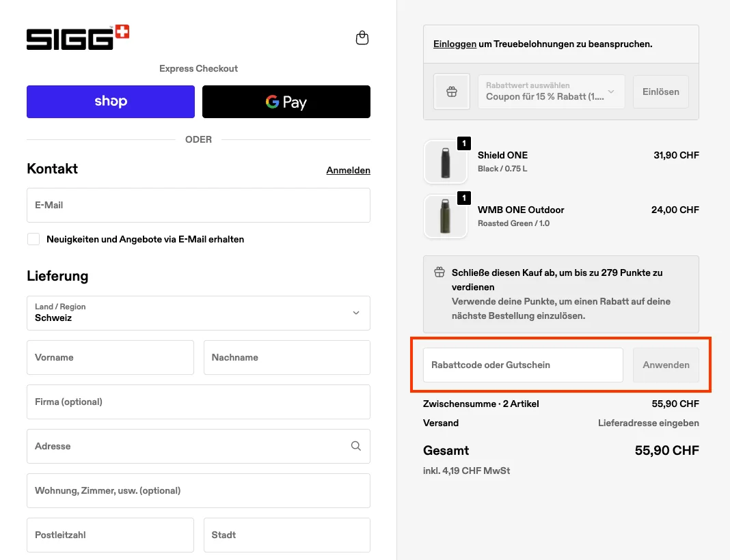Select the Shield ONE product thumbnail

[x=446, y=162]
